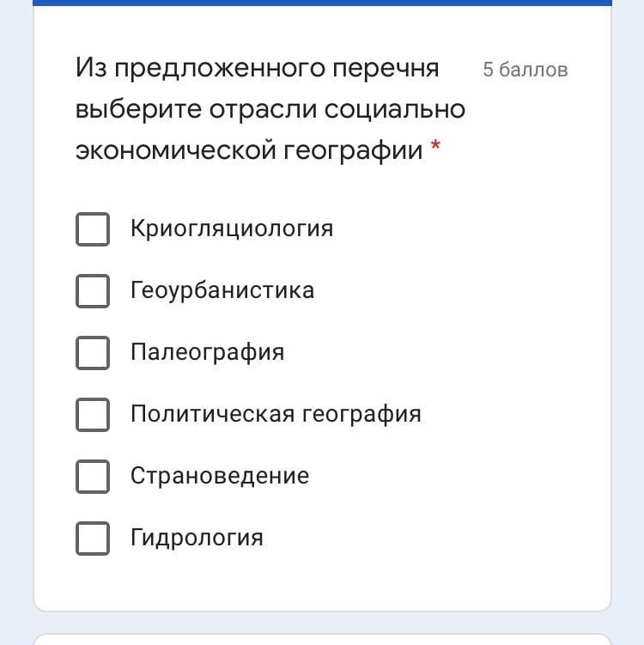This screenshot has width=644, height=645.
Task: Click the phrase "Из предложенного перечня"
Action: click(x=257, y=68)
